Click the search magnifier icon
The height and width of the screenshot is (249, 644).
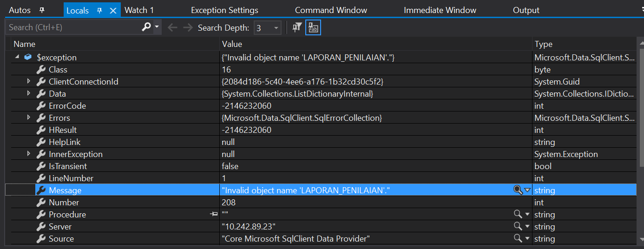point(146,27)
